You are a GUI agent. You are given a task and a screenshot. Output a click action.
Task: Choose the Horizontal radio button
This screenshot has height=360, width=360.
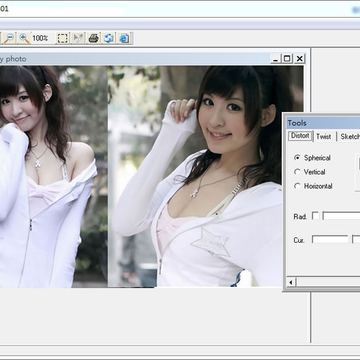297,186
